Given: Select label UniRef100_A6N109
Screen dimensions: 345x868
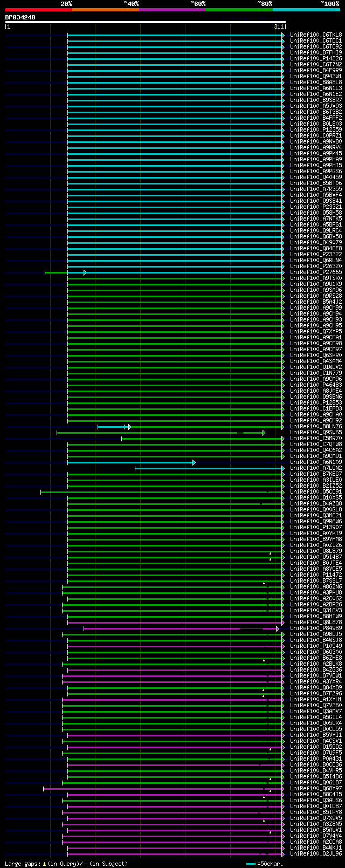Looking at the screenshot, I should tap(316, 462).
